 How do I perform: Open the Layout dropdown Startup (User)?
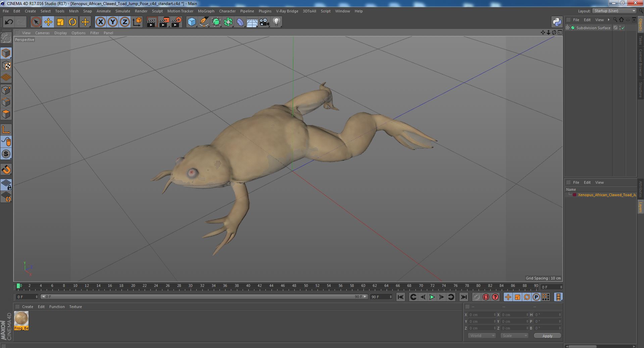[614, 11]
